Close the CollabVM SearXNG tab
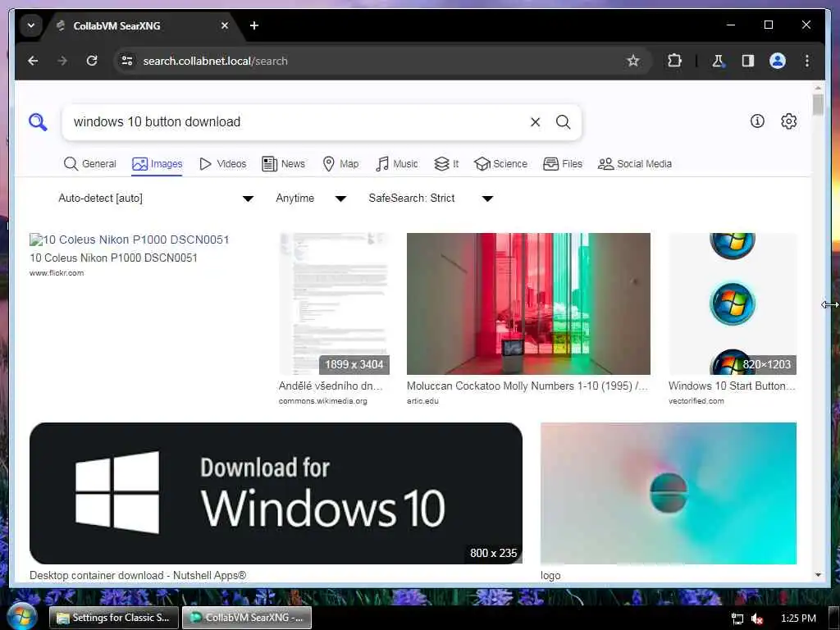 225,25
